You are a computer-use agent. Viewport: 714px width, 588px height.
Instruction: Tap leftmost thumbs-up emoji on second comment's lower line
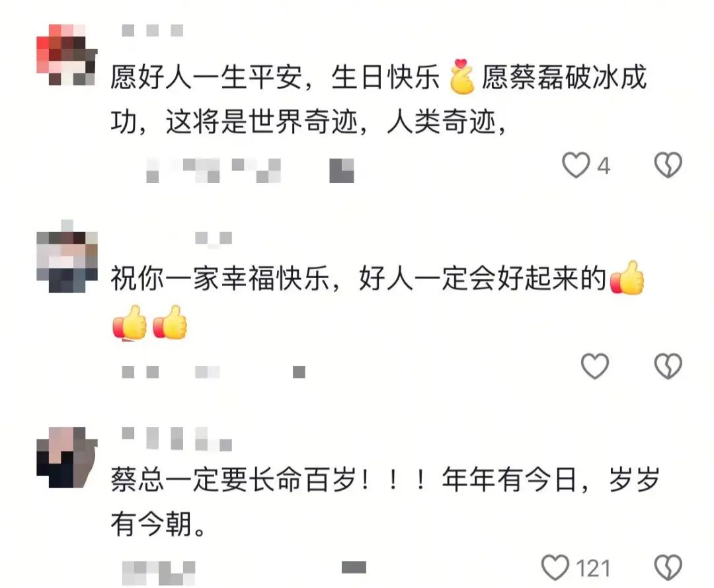pos(130,322)
